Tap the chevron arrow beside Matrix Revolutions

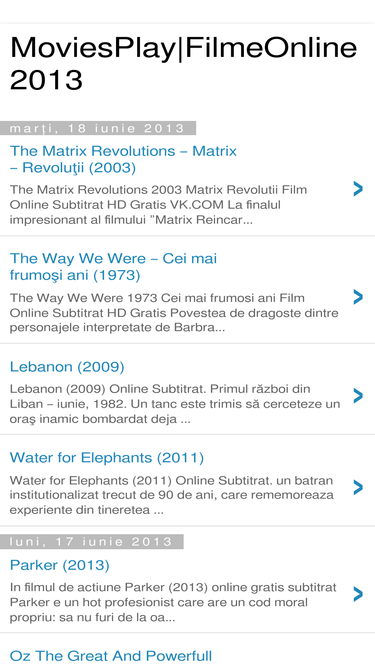(358, 188)
